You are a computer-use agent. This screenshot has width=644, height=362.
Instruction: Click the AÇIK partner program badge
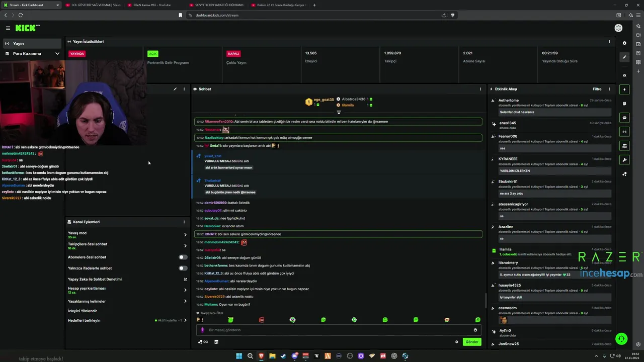[x=152, y=53]
